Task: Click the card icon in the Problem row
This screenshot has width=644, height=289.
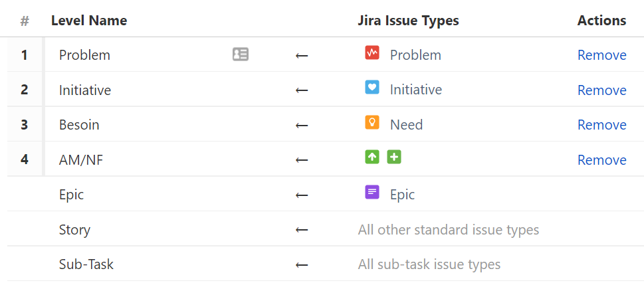Action: [x=241, y=54]
